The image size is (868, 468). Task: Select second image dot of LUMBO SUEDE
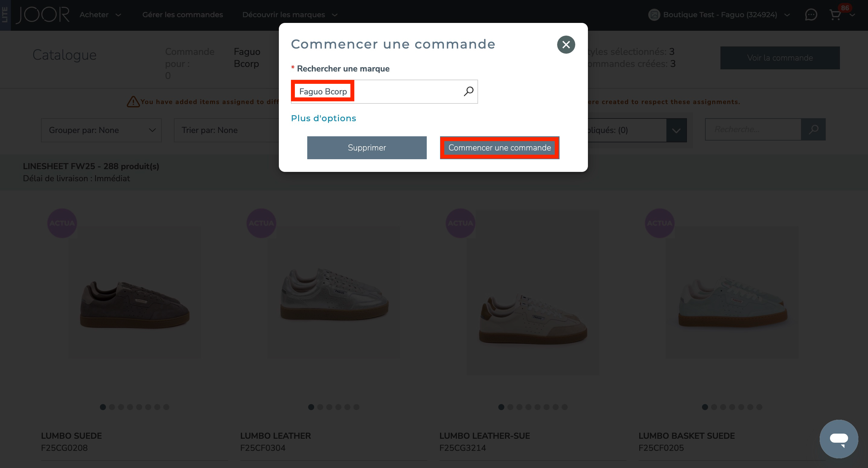(x=112, y=407)
